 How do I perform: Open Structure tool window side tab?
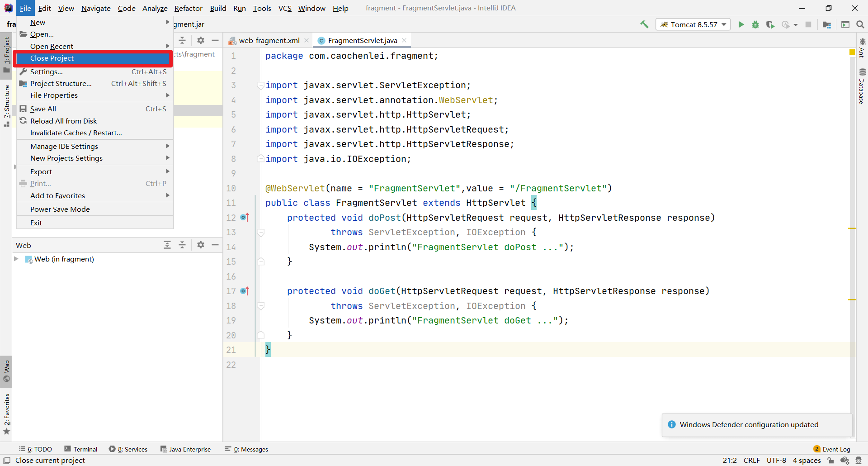[6, 106]
